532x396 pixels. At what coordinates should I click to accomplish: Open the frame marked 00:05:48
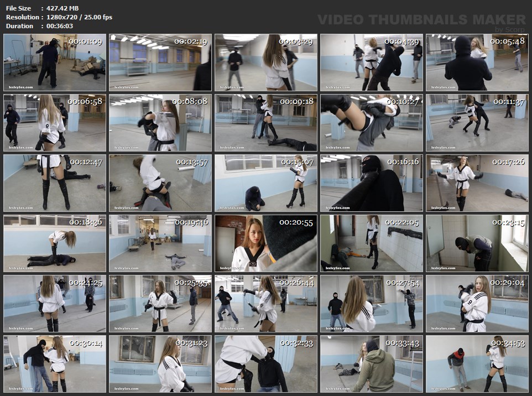pyautogui.click(x=477, y=62)
